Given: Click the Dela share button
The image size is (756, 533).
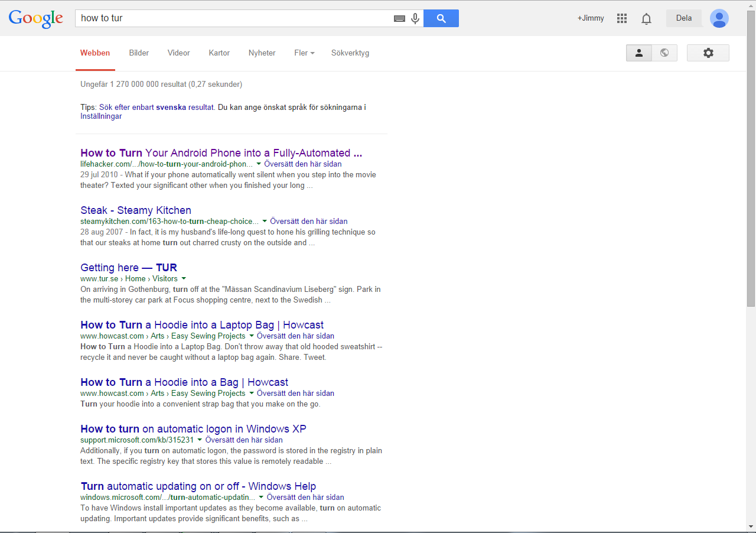Looking at the screenshot, I should (x=684, y=18).
